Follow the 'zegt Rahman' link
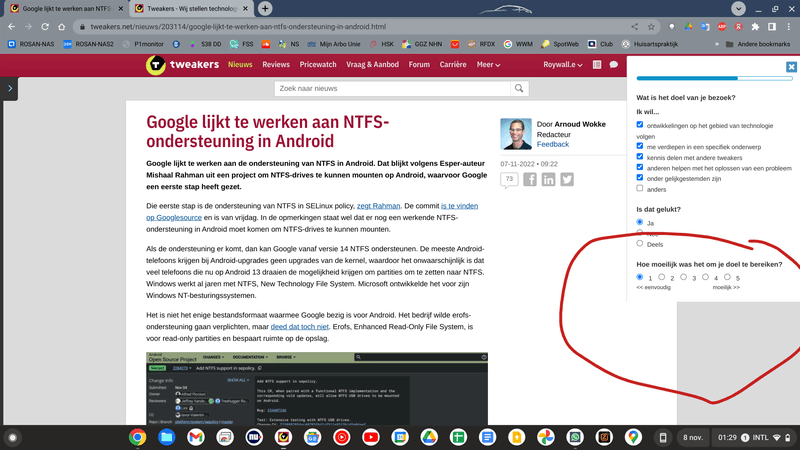This screenshot has width=800, height=450. click(379, 206)
